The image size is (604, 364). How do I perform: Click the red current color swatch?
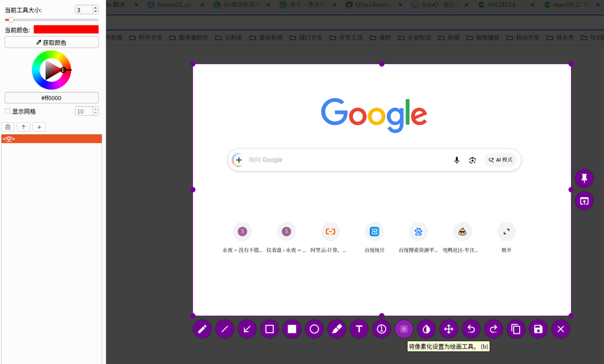pos(66,29)
